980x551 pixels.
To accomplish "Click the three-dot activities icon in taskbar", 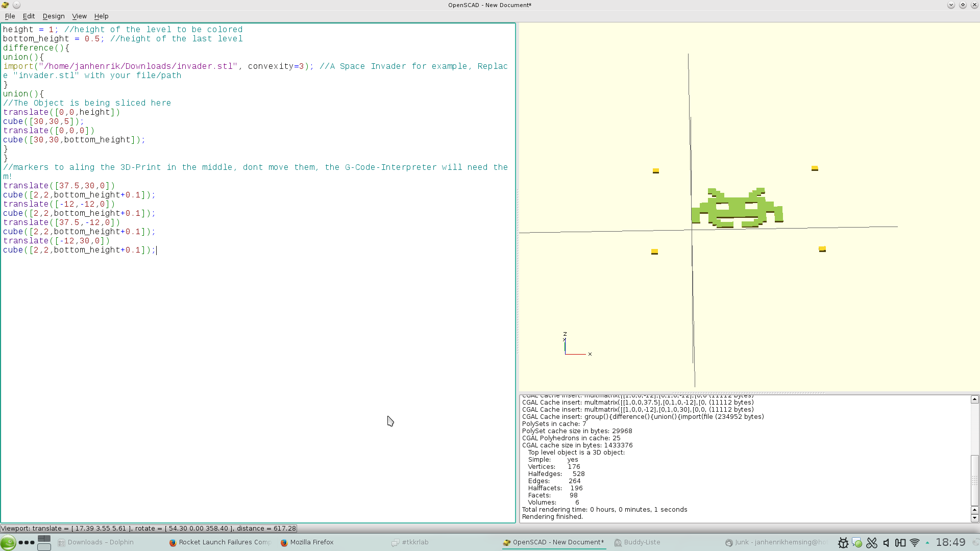I will point(27,542).
